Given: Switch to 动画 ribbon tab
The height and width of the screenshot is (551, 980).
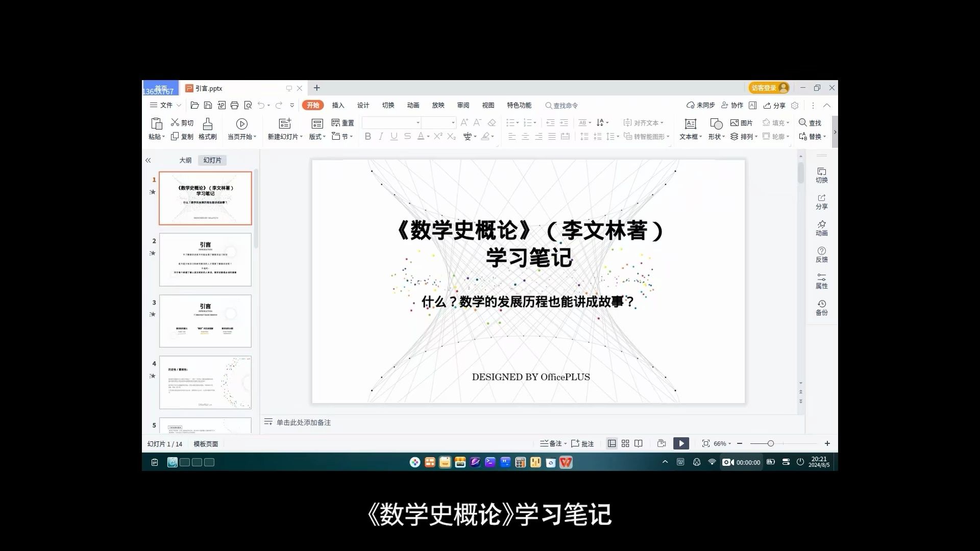Looking at the screenshot, I should (x=413, y=105).
